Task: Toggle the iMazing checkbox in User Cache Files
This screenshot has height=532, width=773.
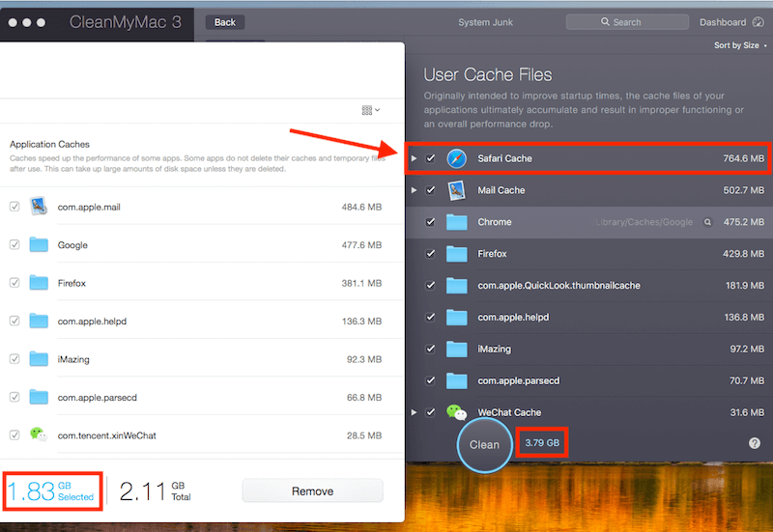Action: tap(430, 350)
